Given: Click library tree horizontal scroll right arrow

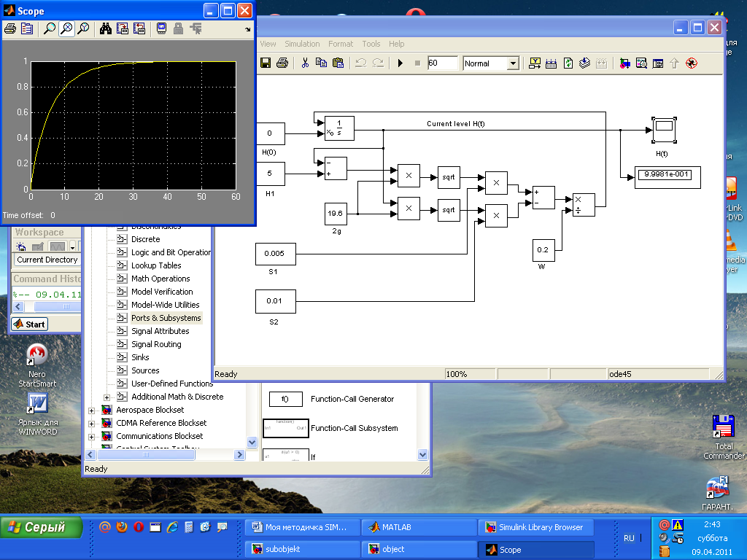Looking at the screenshot, I should [x=239, y=455].
